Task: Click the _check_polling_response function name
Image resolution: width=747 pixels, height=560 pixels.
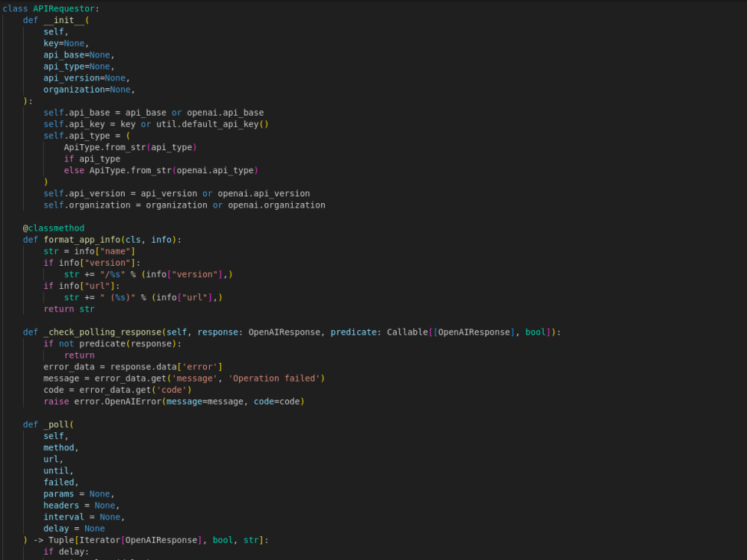Action: point(102,332)
